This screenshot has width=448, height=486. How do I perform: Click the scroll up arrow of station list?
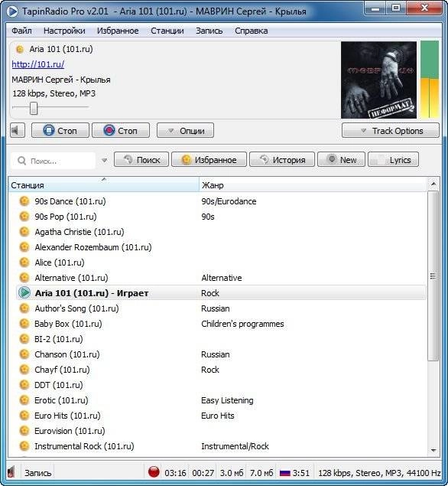[x=433, y=184]
